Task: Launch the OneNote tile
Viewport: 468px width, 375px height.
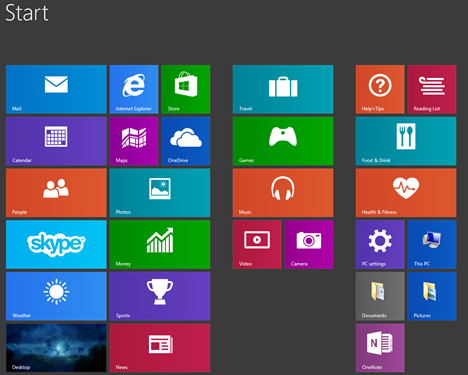Action: click(x=380, y=348)
